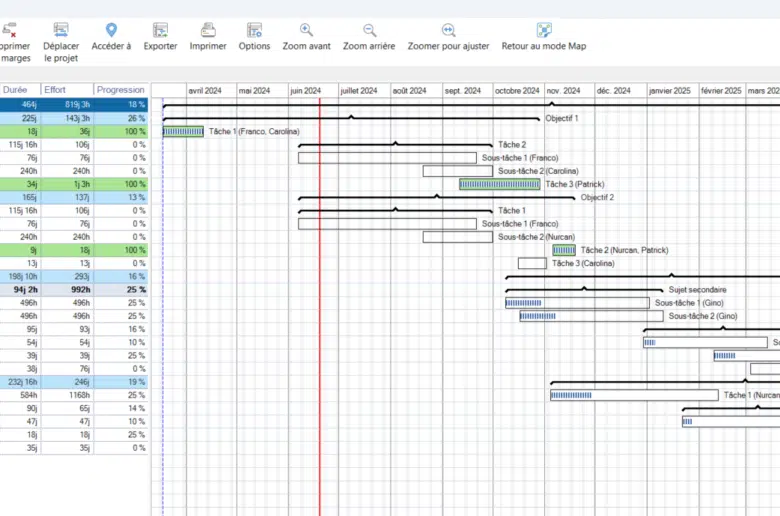Image resolution: width=780 pixels, height=516 pixels.
Task: Open the Accéder à location tool
Action: 111,31
